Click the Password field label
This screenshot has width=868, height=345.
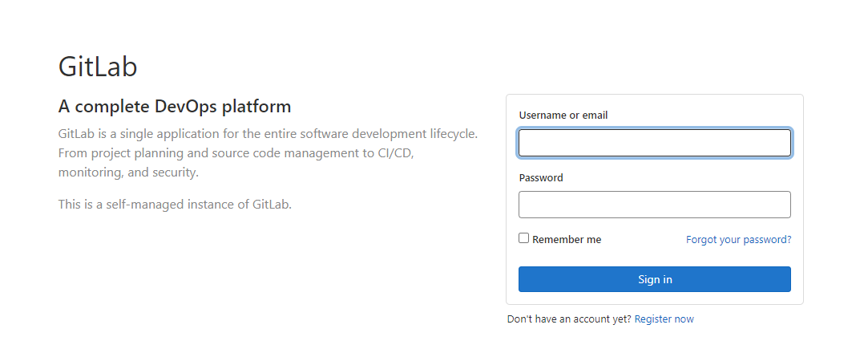pos(541,178)
